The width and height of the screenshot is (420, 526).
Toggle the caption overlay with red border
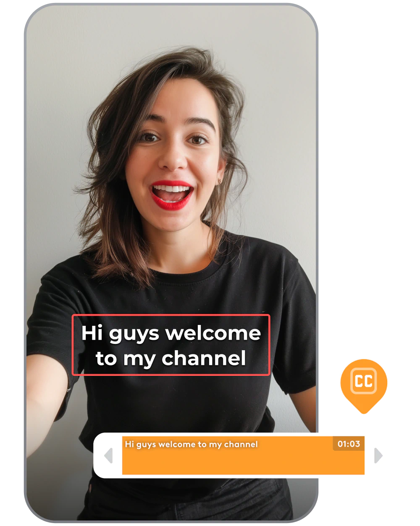(x=171, y=345)
